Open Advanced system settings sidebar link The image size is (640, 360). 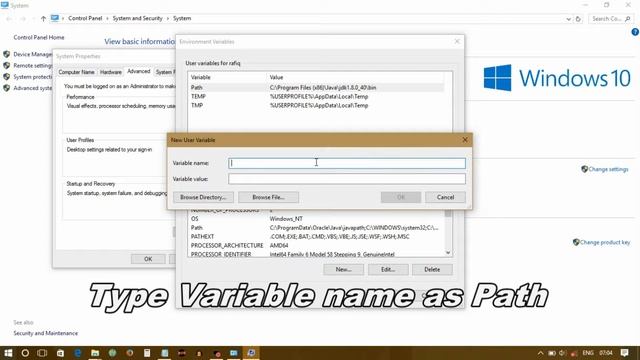click(33, 88)
